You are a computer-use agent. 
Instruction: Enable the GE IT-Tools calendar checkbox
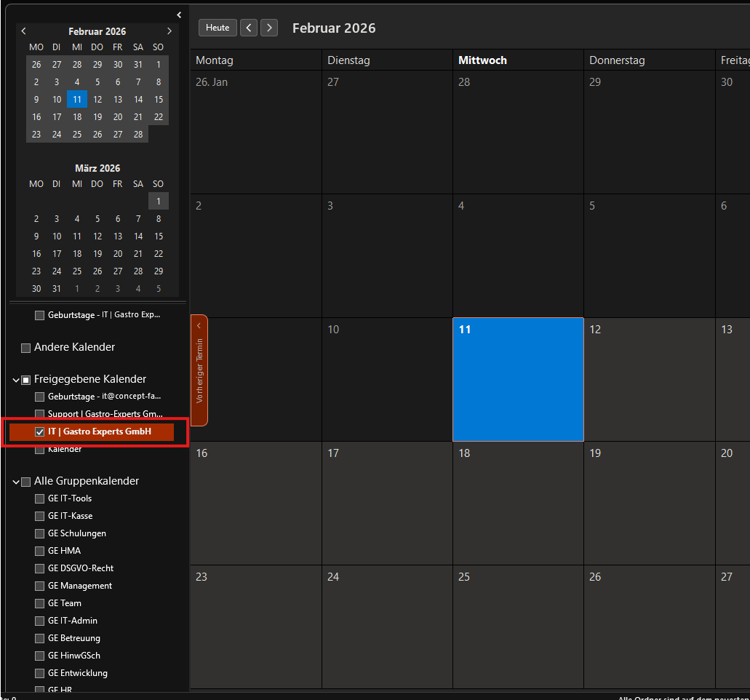click(40, 498)
